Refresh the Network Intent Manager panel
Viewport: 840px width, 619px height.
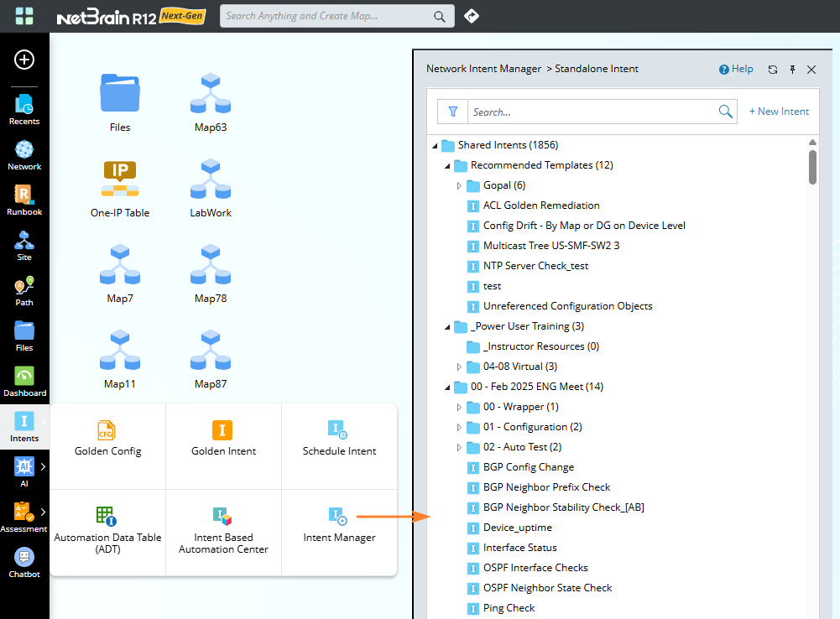point(773,70)
